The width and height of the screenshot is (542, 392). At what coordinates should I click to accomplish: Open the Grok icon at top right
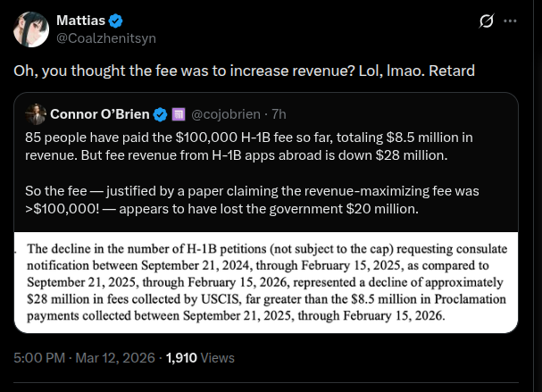coord(487,21)
